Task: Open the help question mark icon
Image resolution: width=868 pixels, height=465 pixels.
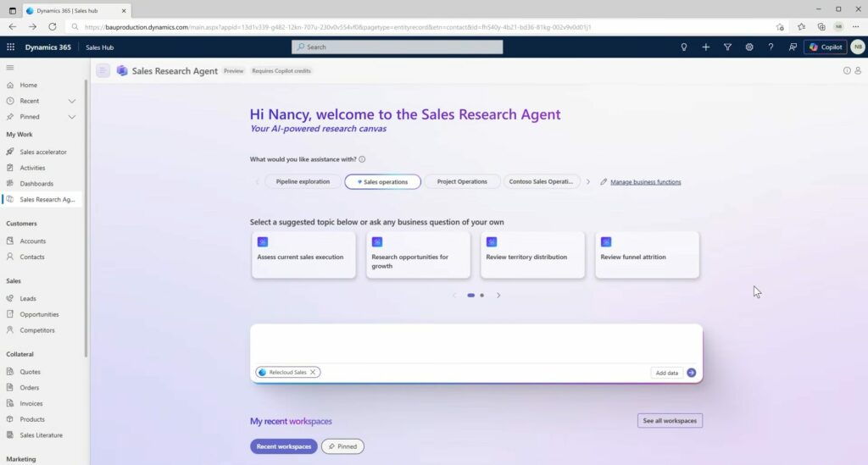Action: (x=771, y=47)
